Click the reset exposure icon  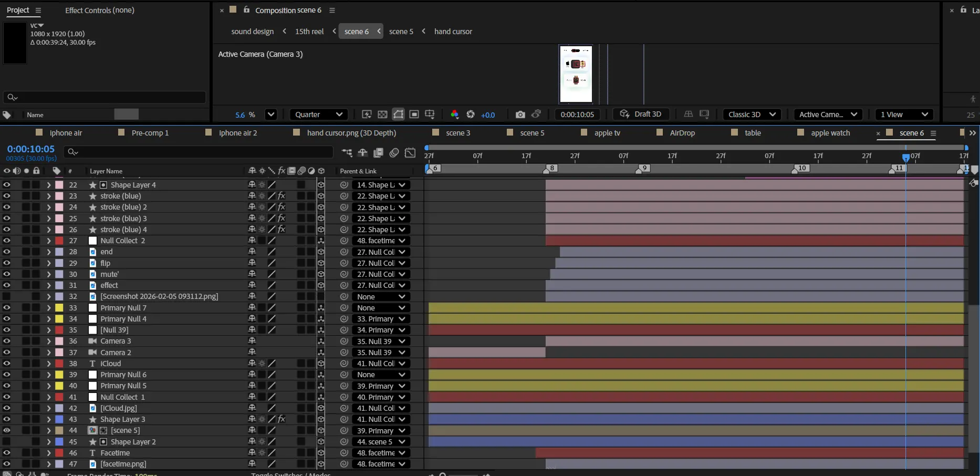point(471,115)
